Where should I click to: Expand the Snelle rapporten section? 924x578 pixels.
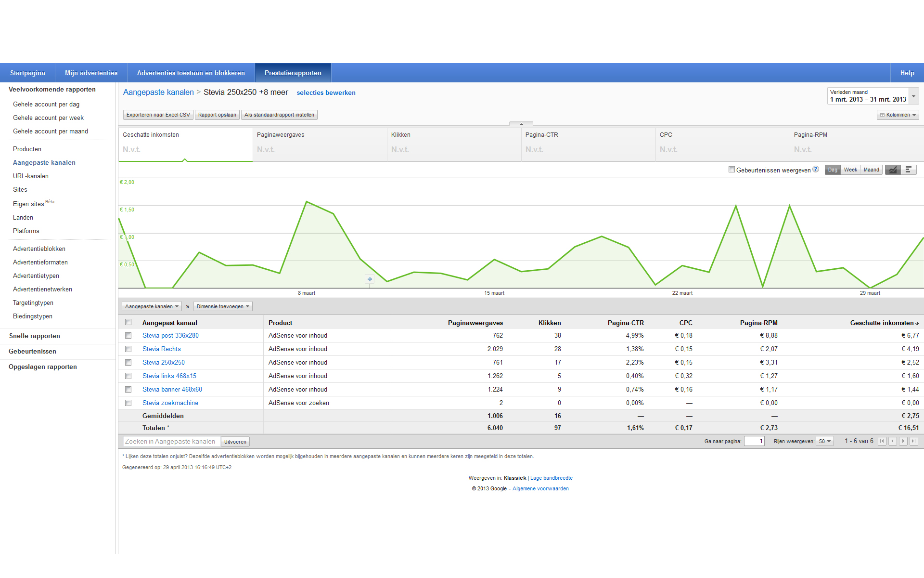(34, 336)
